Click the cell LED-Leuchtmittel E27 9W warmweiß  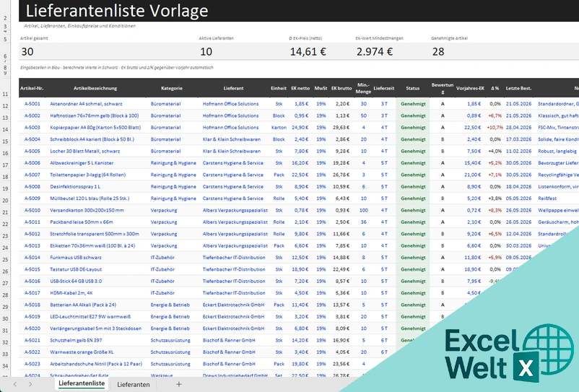pyautogui.click(x=90, y=316)
